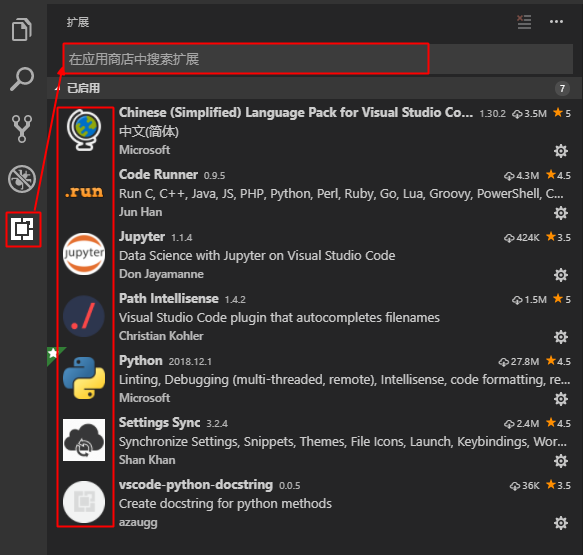Open manage gear for vscode-python-docstring
Image resolution: width=583 pixels, height=555 pixels.
click(561, 523)
